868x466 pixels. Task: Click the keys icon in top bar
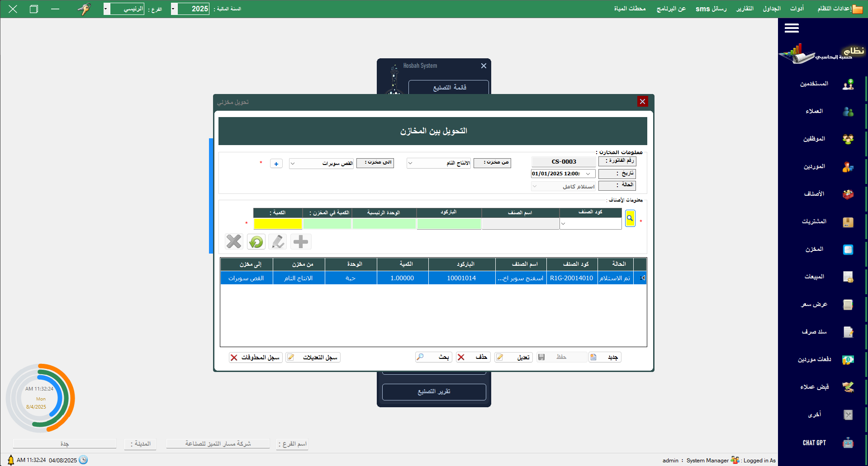tap(84, 9)
